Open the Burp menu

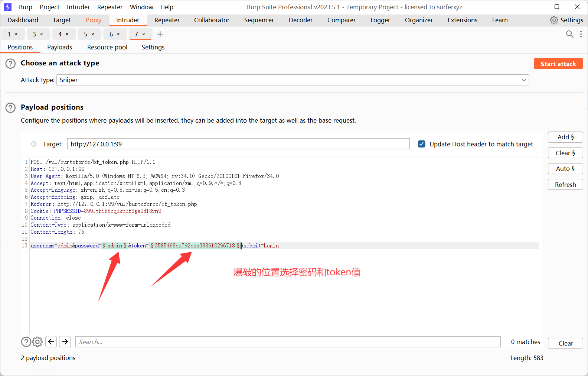[x=26, y=7]
